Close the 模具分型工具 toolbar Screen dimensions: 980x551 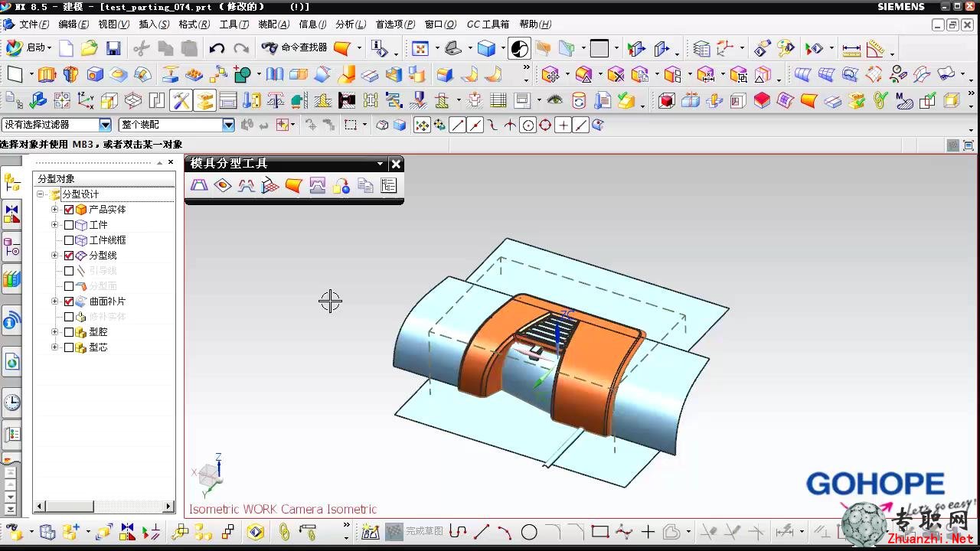[x=396, y=164]
